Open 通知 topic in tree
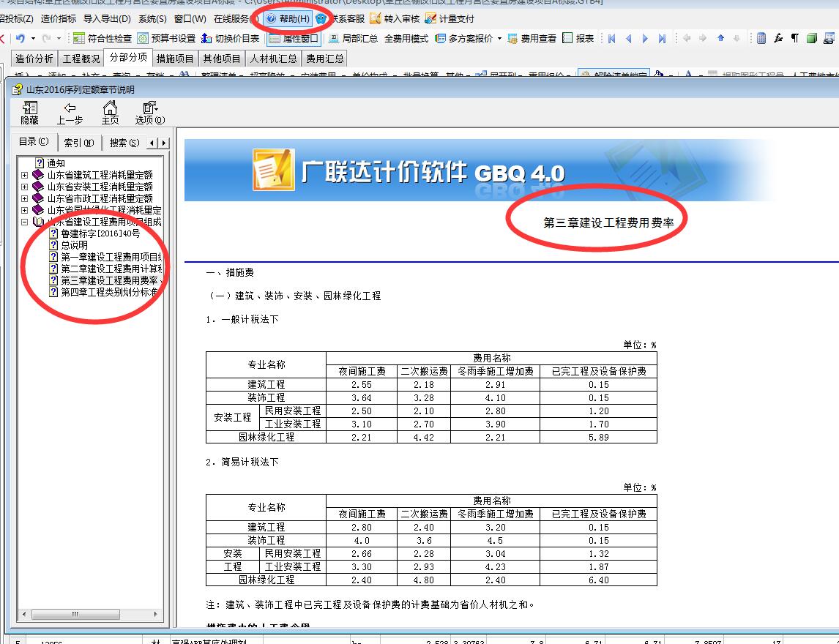The image size is (839, 644). pyautogui.click(x=51, y=163)
